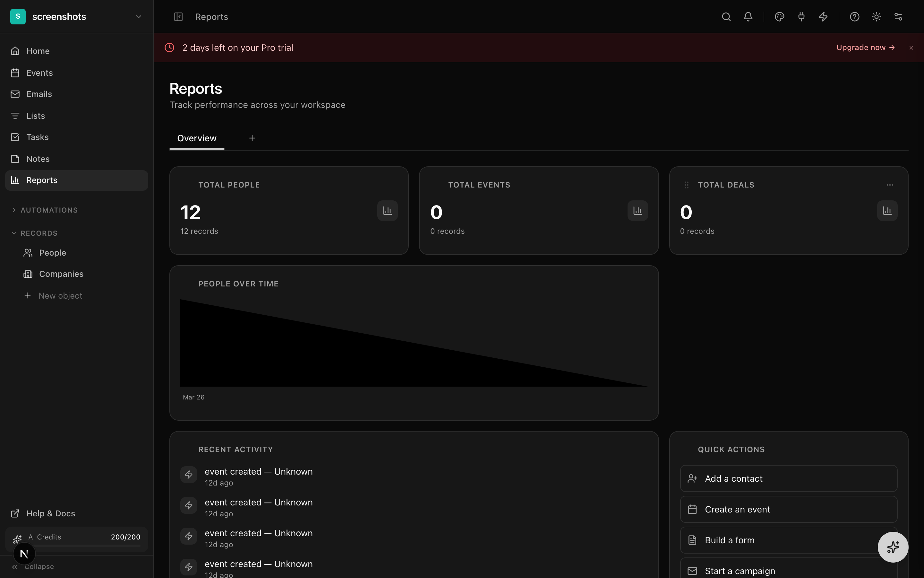Click the AI Credits progress bar
Screen dimensions: 924x578
pyautogui.click(x=84, y=546)
